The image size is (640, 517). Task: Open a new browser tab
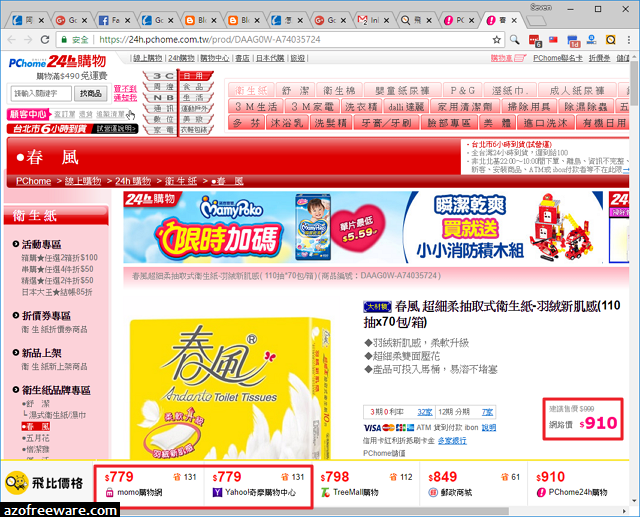pyautogui.click(x=536, y=20)
